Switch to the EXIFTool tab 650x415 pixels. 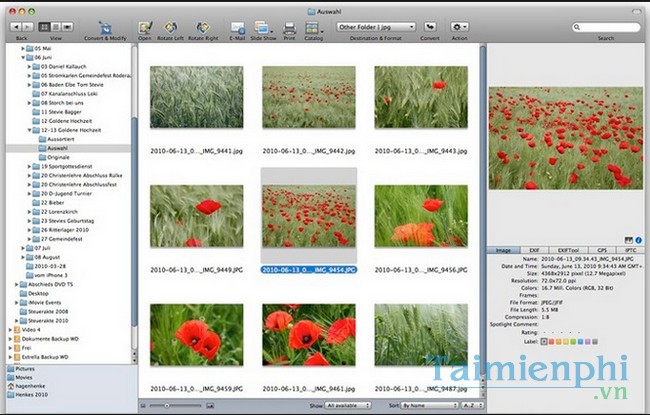coord(568,250)
